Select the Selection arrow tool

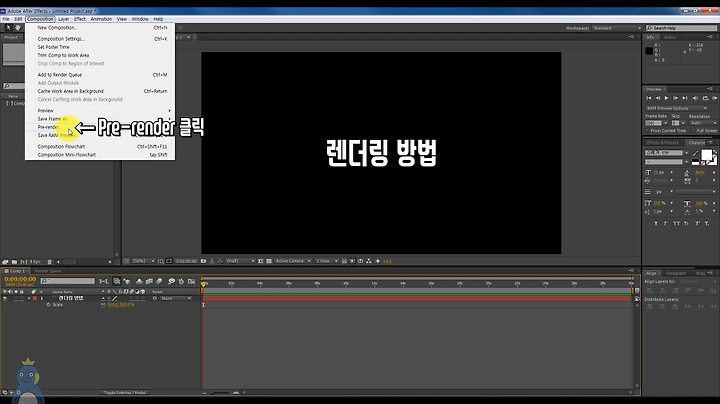click(8, 28)
